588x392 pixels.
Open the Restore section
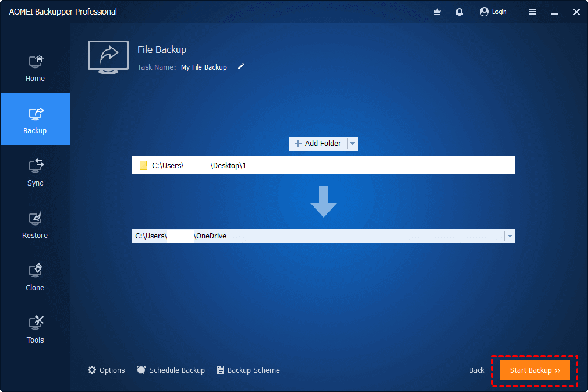coord(36,225)
